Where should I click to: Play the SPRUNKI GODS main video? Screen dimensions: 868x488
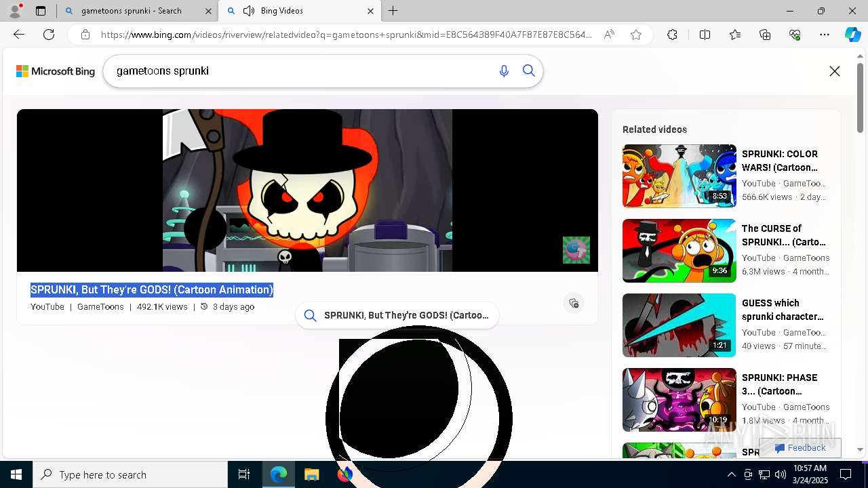pyautogui.click(x=307, y=190)
